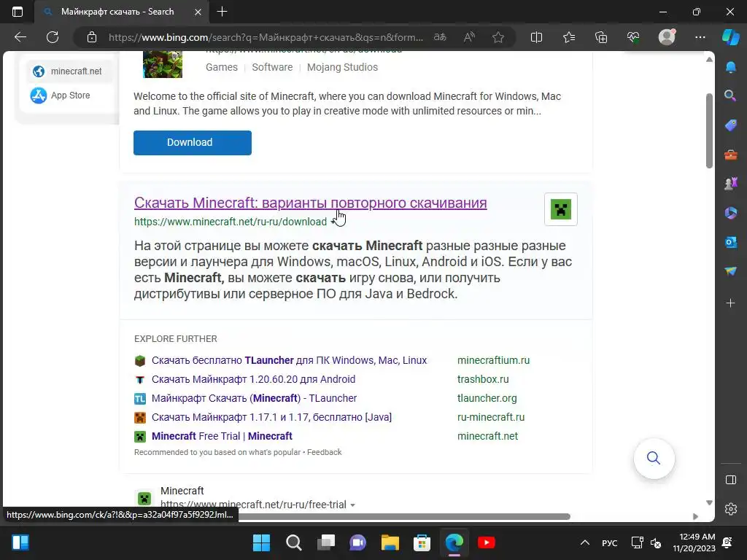
Task: Expand dropdown arrow next to free-trial URL
Action: (352, 505)
